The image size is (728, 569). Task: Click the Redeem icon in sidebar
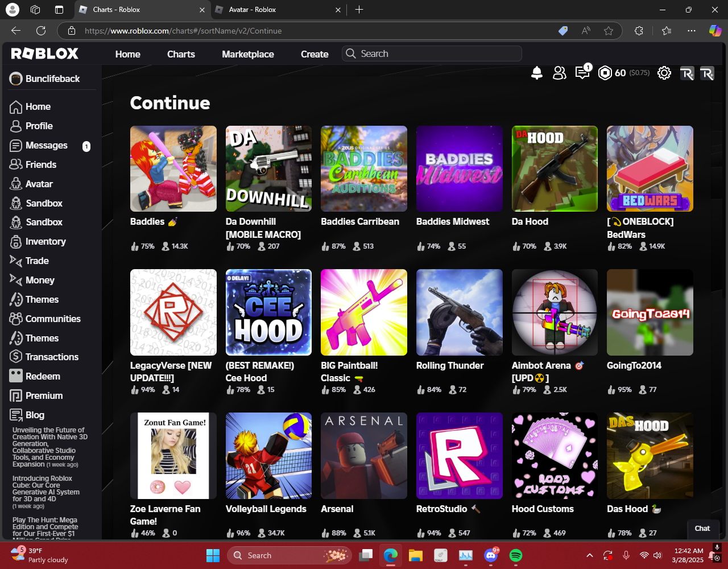click(16, 376)
